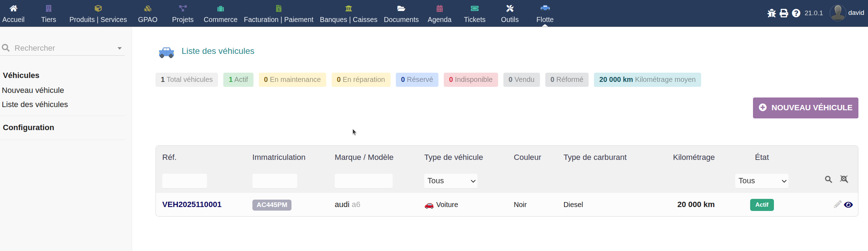Click the red car Voiture icon
This screenshot has height=251, width=868.
pos(429,205)
